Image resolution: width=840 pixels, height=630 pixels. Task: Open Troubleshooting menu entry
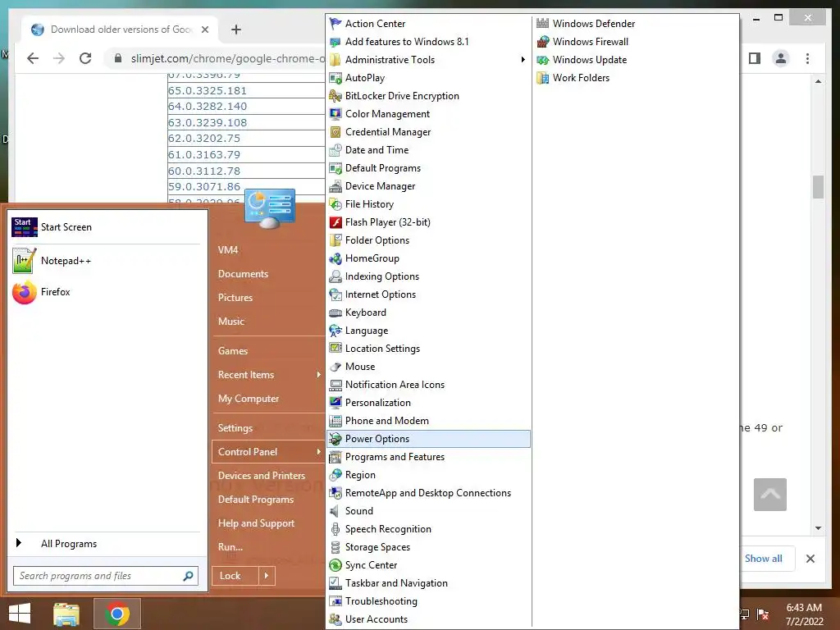click(428, 601)
